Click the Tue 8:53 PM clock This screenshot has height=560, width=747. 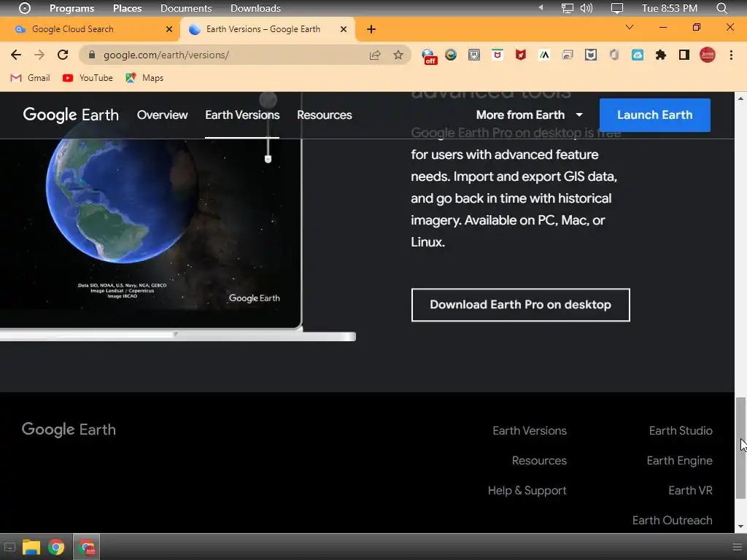[x=670, y=8]
